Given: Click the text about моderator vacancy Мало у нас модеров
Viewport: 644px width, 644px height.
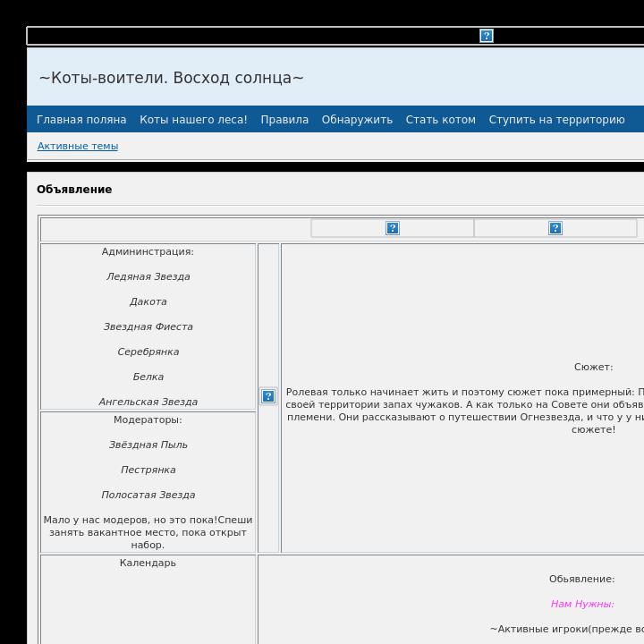Looking at the screenshot, I should click(x=148, y=532).
